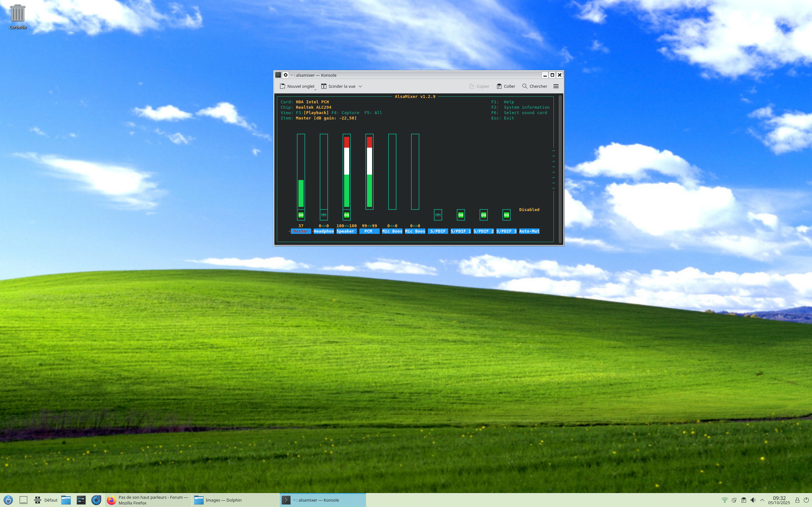The width and height of the screenshot is (812, 507).
Task: Click the Nouvel onglet toolbar button
Action: point(297,86)
